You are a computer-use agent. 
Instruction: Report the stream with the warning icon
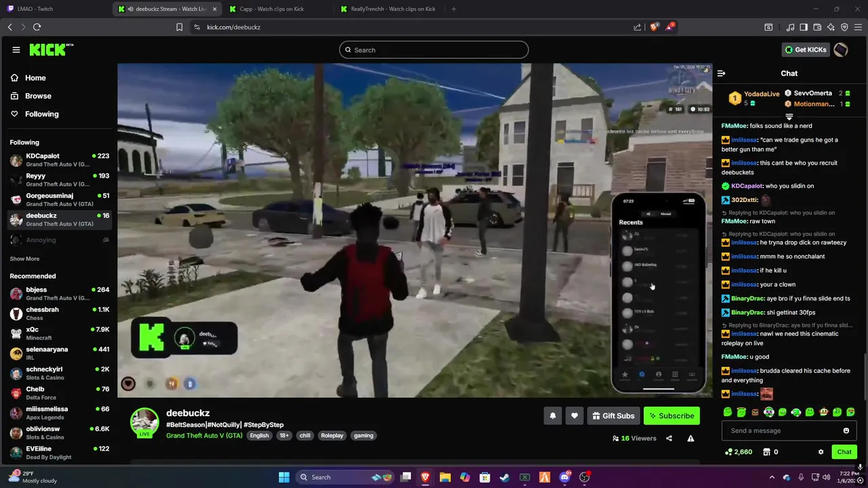[x=690, y=439]
